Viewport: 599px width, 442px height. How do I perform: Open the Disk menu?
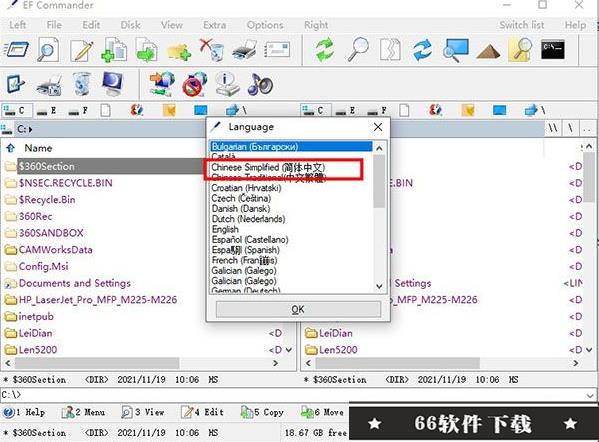(130, 25)
